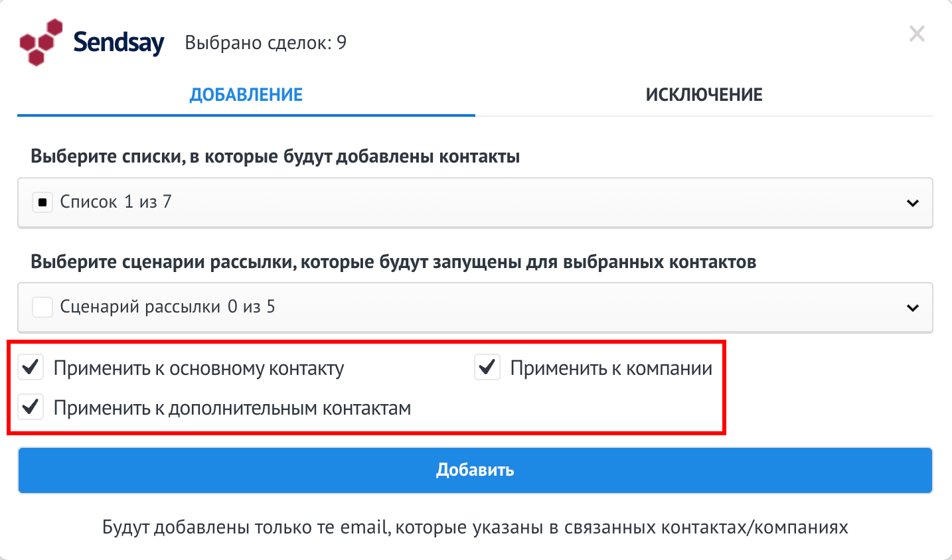
Task: Click the blue underline of the active tab
Action: (x=246, y=115)
